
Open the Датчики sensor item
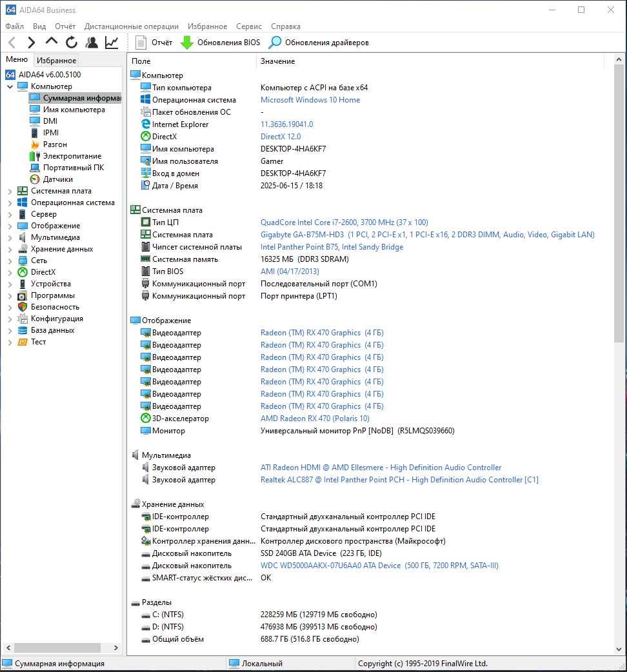click(x=58, y=179)
